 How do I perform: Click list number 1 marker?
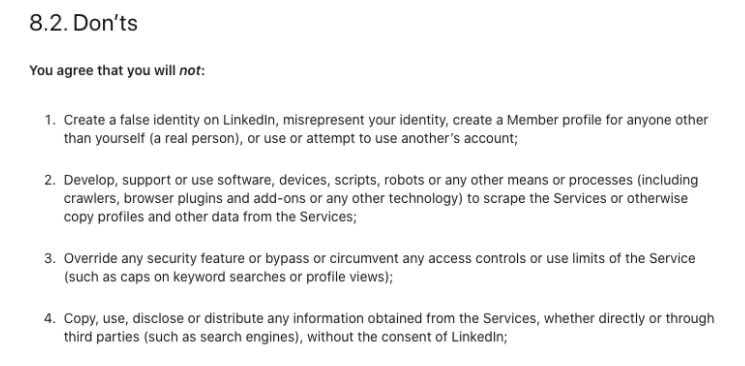pyautogui.click(x=50, y=120)
